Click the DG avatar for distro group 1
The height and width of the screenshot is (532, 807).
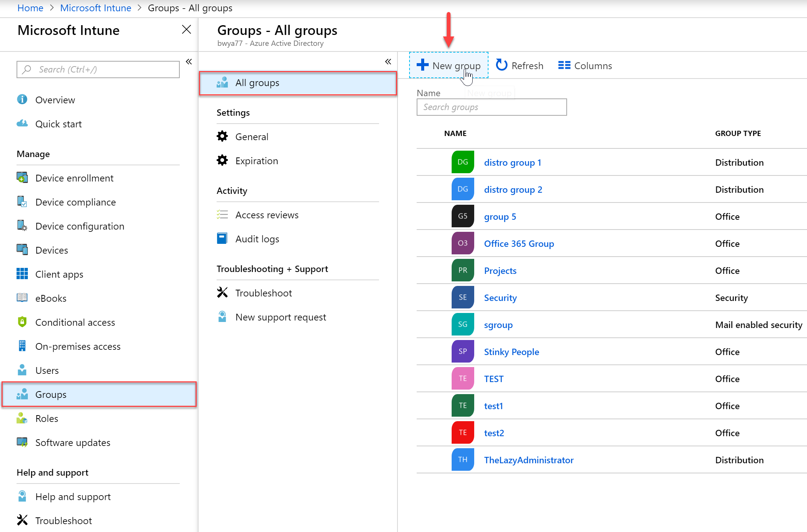[463, 162]
